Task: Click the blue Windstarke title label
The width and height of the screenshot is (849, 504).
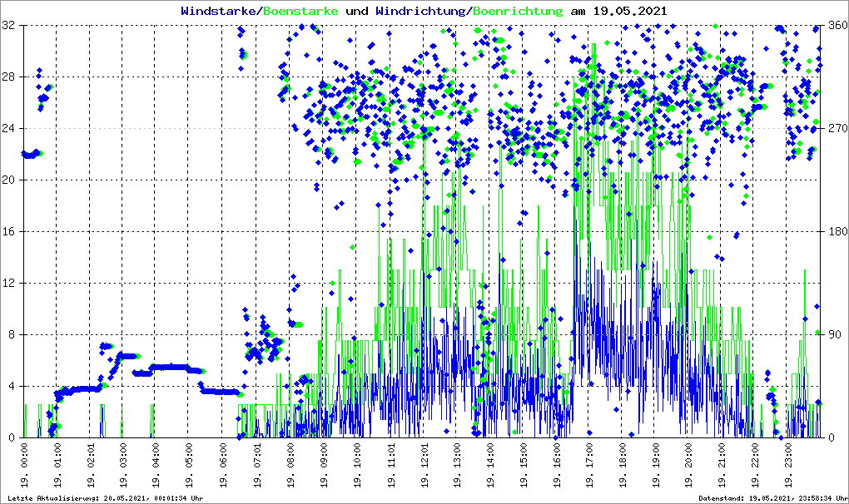Action: (x=220, y=12)
